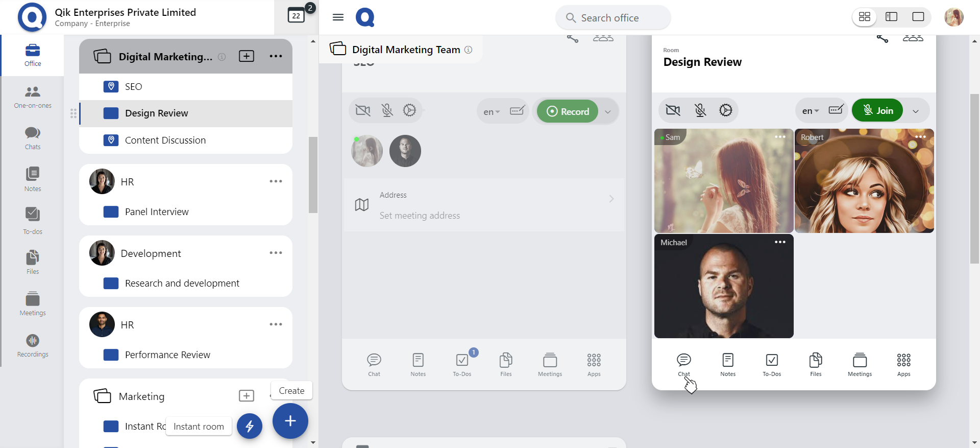
Task: Open more options on Robert's video tile
Action: (920, 137)
